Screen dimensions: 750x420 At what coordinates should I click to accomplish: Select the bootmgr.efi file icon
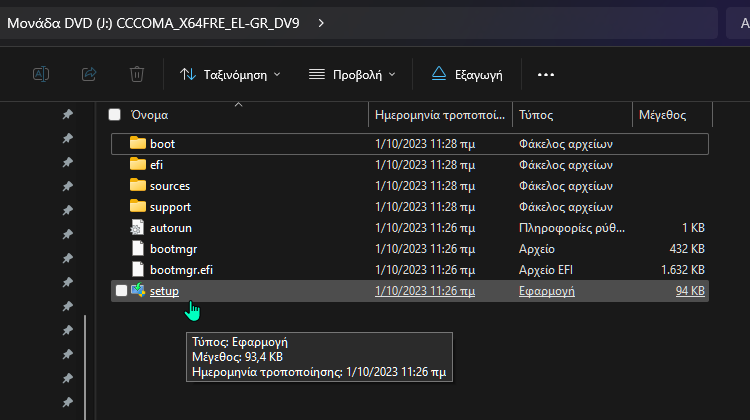pyautogui.click(x=138, y=270)
